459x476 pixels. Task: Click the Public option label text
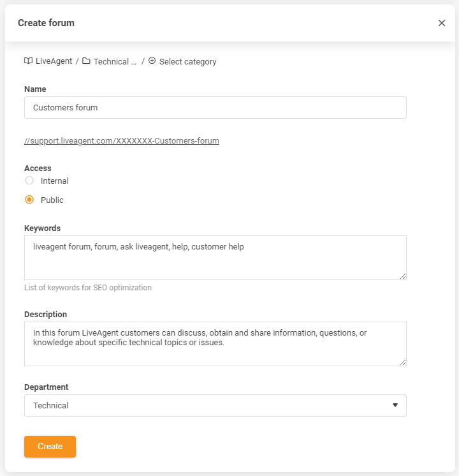point(52,200)
